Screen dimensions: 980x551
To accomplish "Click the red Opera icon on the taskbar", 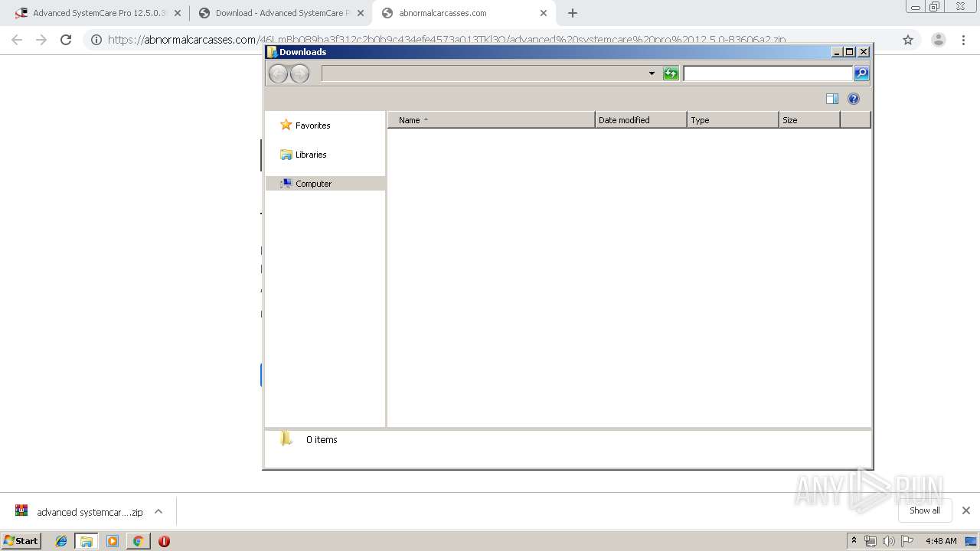I will tap(164, 541).
